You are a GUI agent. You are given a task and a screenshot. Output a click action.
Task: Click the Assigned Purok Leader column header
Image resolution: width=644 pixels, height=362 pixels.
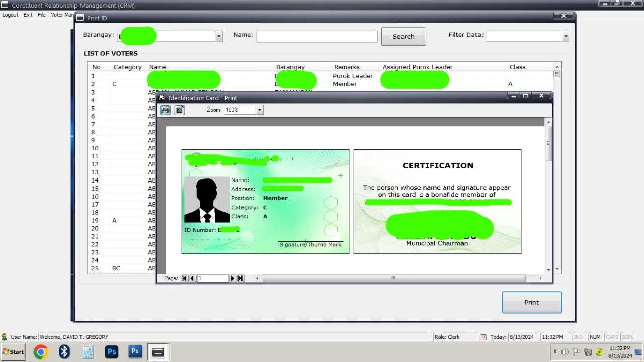point(418,67)
